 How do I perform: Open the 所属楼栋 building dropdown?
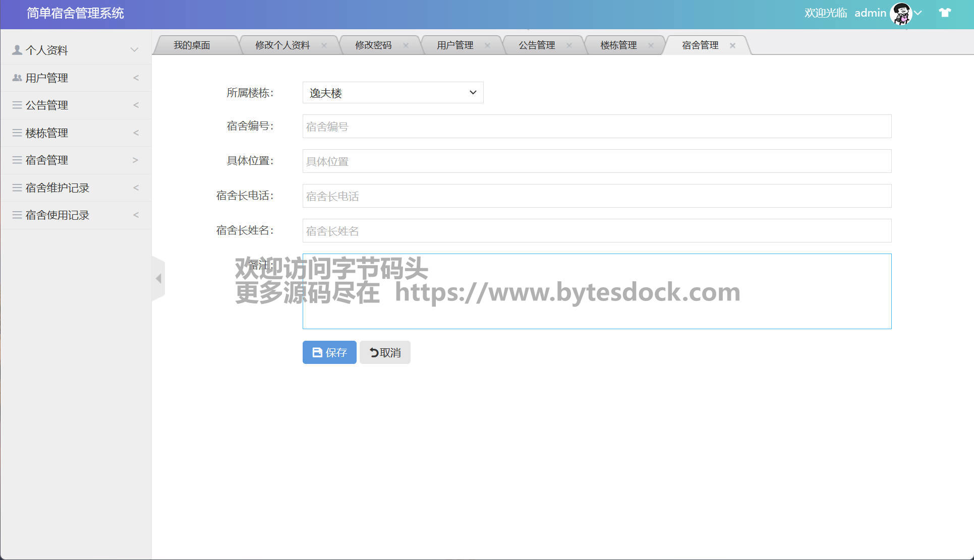(x=392, y=93)
